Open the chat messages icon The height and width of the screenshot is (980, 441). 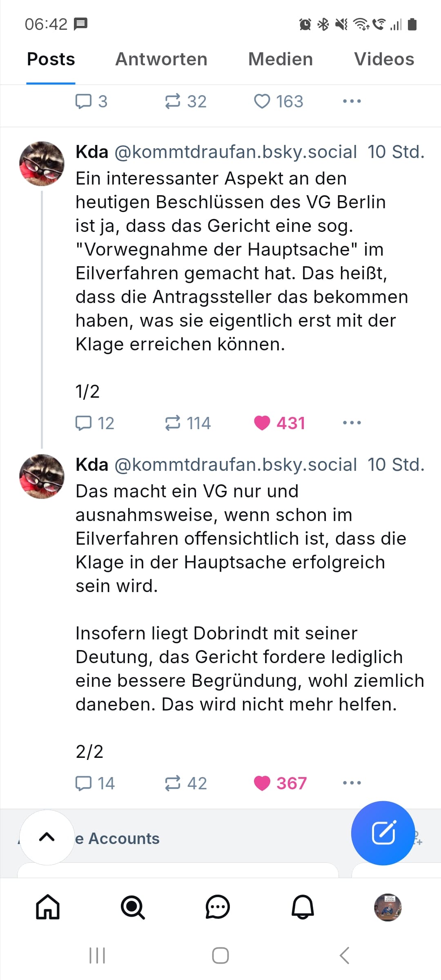[x=218, y=907]
